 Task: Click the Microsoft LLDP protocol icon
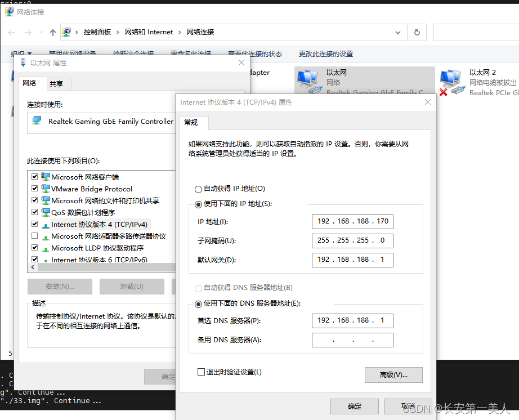[46, 248]
